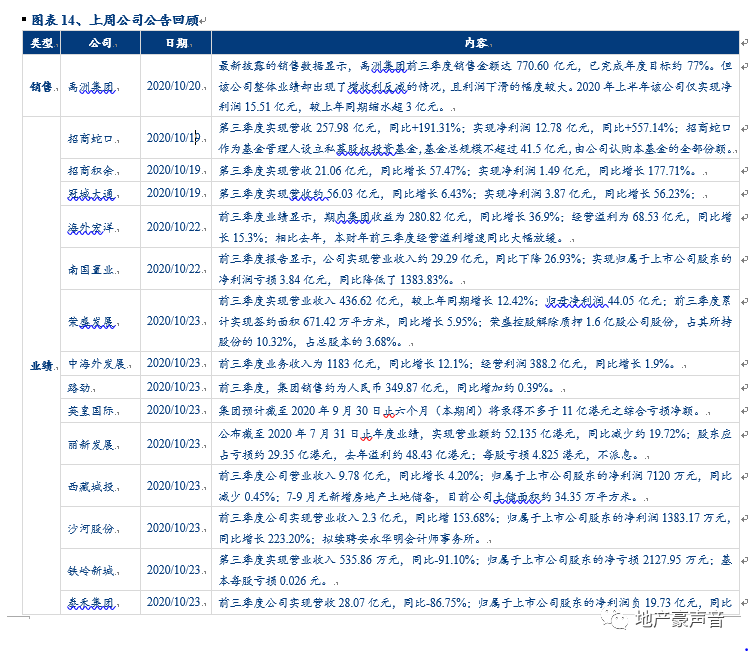Image resolution: width=748 pixels, height=651 pixels.
Task: Select the 内容 column header
Action: click(x=475, y=43)
